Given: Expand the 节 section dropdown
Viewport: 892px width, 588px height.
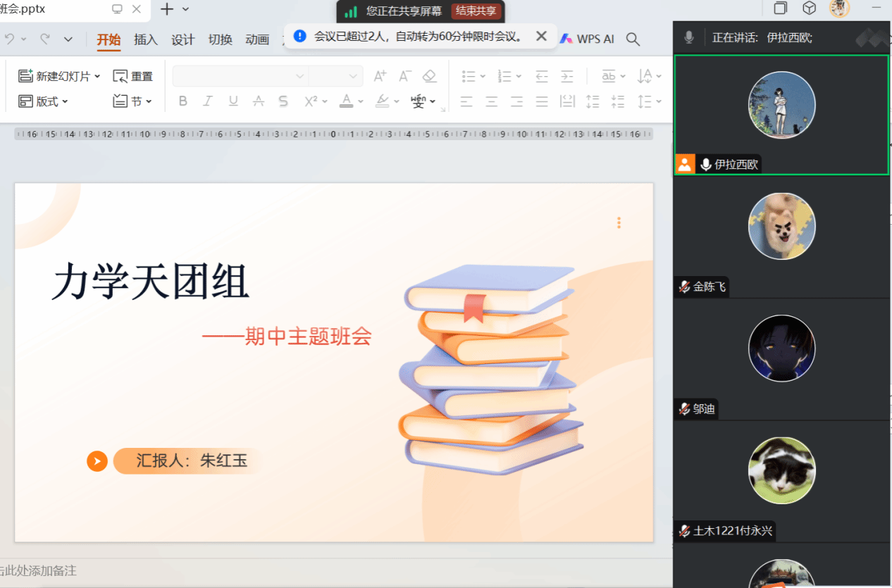Looking at the screenshot, I should tap(149, 101).
